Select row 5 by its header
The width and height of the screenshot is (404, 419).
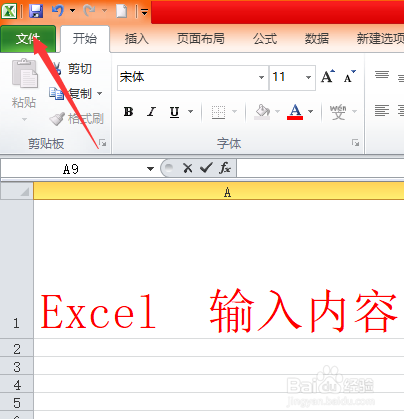pyautogui.click(x=16, y=402)
